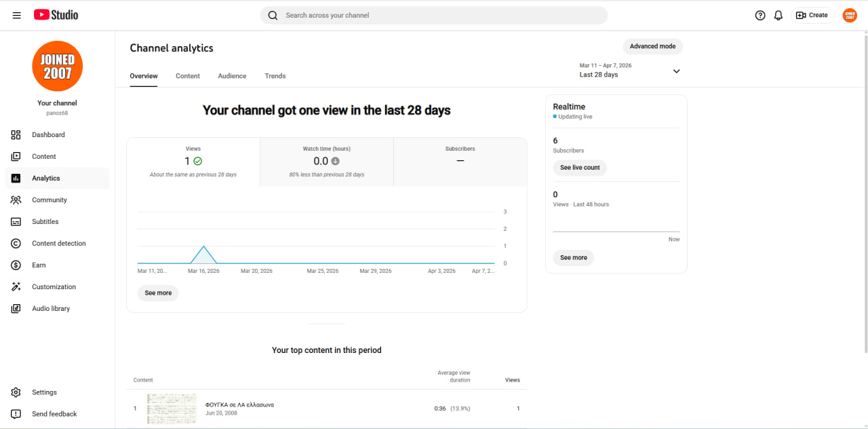
Task: Select the Overview tab
Action: click(x=144, y=76)
